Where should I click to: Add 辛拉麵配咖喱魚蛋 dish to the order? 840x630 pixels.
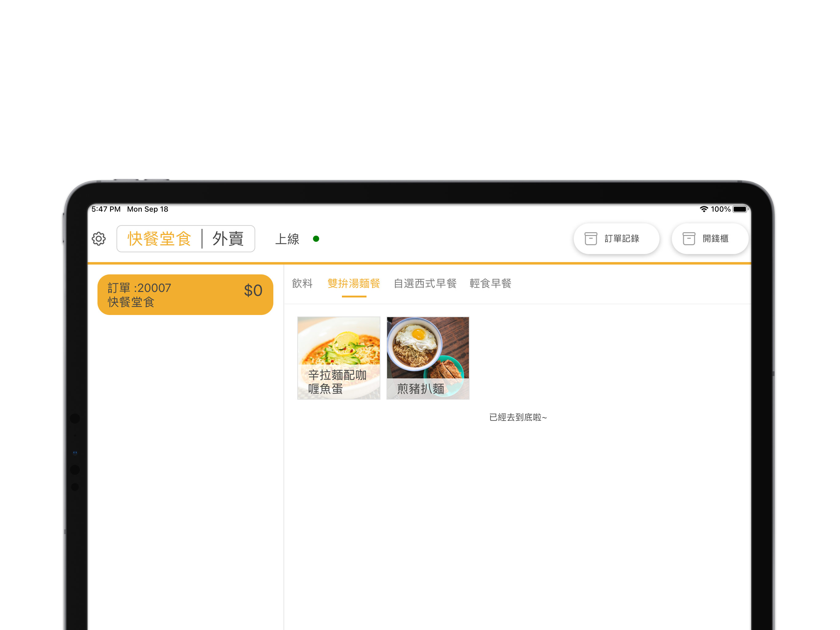pyautogui.click(x=338, y=358)
